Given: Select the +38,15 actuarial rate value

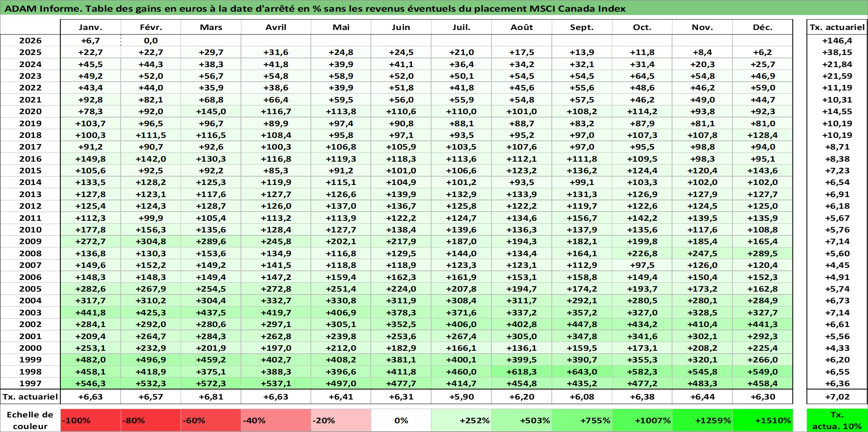Looking at the screenshot, I should 837,52.
